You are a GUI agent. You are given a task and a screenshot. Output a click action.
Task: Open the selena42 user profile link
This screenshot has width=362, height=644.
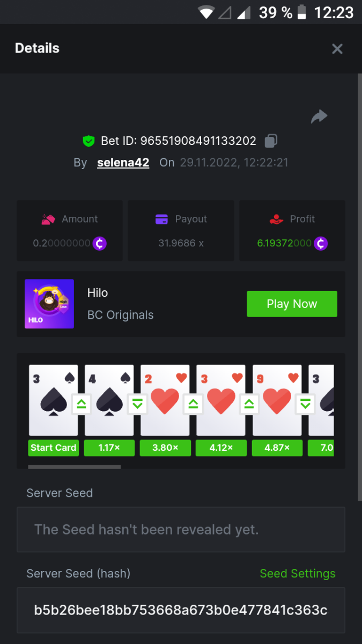click(123, 163)
